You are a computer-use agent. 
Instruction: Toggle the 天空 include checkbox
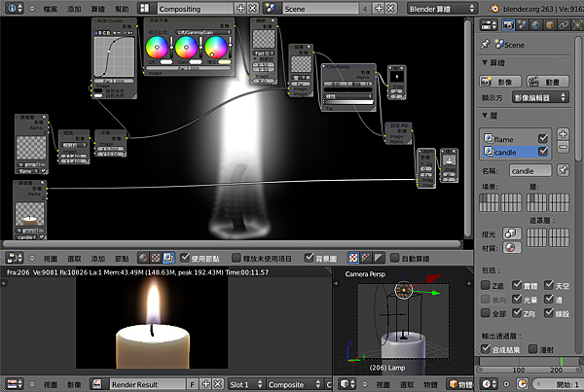[549, 285]
